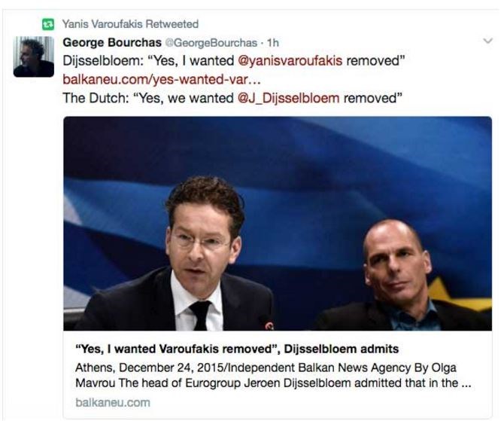Screen dimensions: 504x421
Task: Click the tweet text about The Dutch
Action: (x=232, y=98)
